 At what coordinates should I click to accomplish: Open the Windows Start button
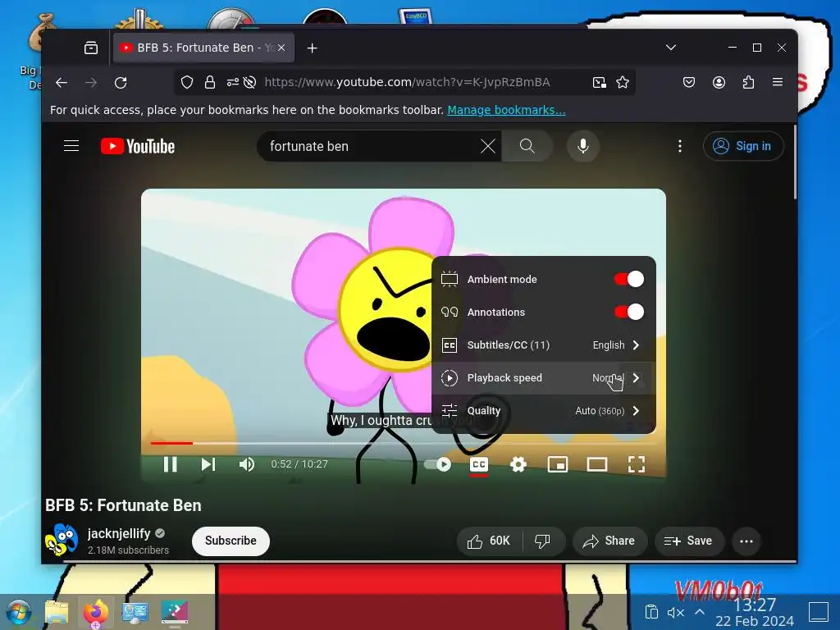coord(20,612)
